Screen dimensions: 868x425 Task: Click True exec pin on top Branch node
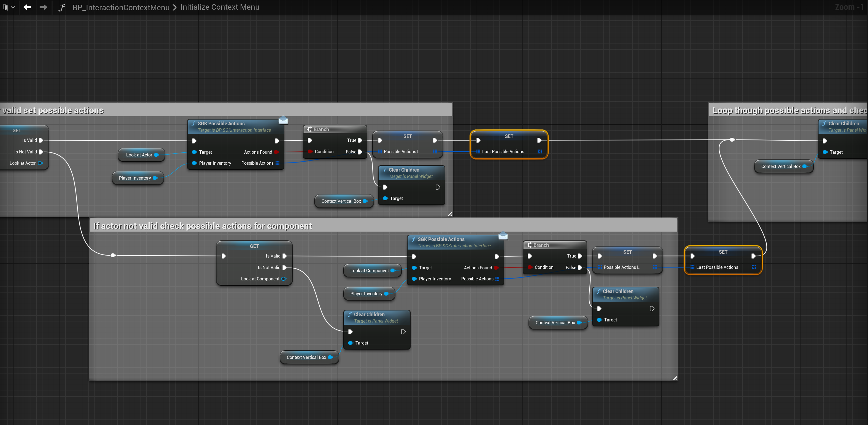pos(360,140)
